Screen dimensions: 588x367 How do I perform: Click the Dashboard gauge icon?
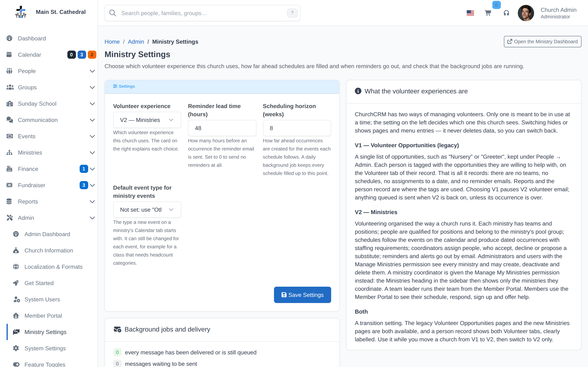9,38
